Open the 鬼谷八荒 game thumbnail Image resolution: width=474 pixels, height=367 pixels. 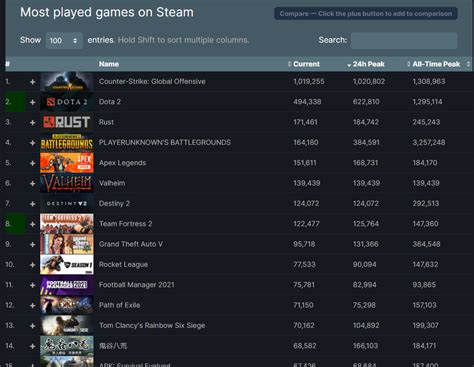[67, 346]
